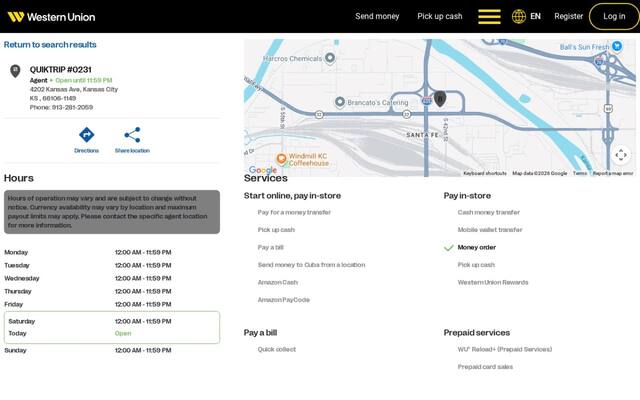Click the QUIKTRIP #0231 heading

60,69
